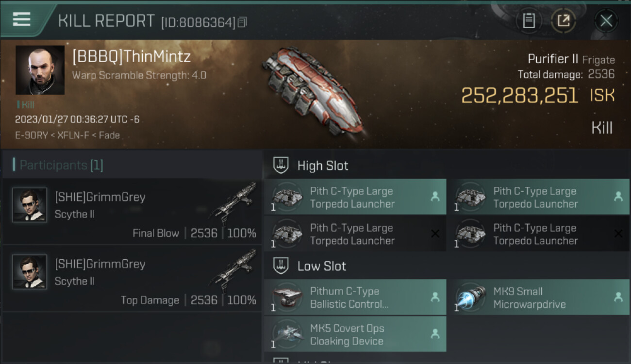The width and height of the screenshot is (631, 364).
Task: Open the clipboard notes icon
Action: pos(529,20)
